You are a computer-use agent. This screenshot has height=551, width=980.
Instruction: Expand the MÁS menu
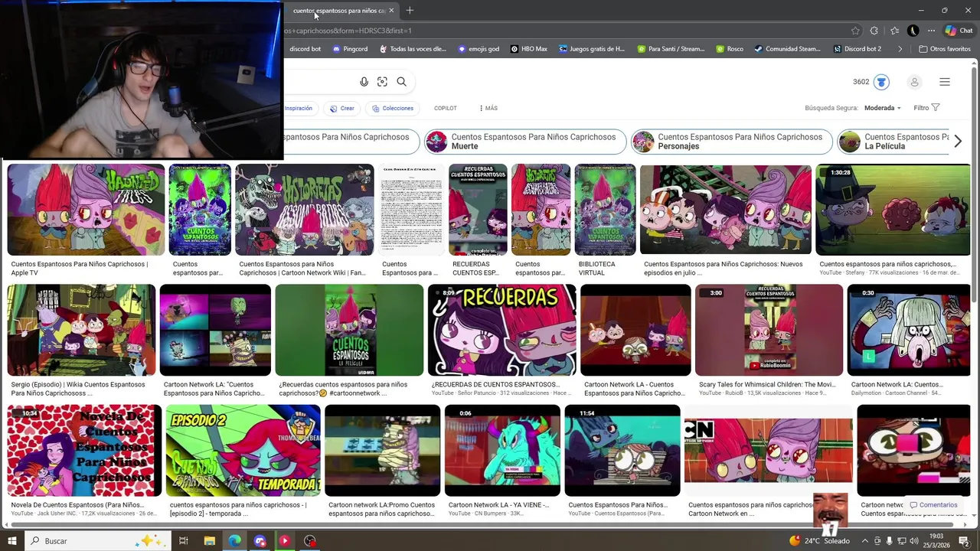pyautogui.click(x=488, y=108)
